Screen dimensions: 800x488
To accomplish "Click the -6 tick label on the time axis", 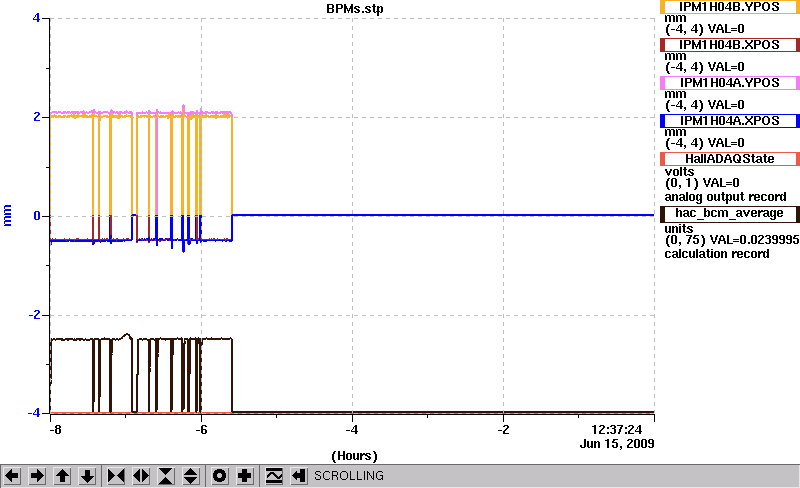I will tap(201, 430).
